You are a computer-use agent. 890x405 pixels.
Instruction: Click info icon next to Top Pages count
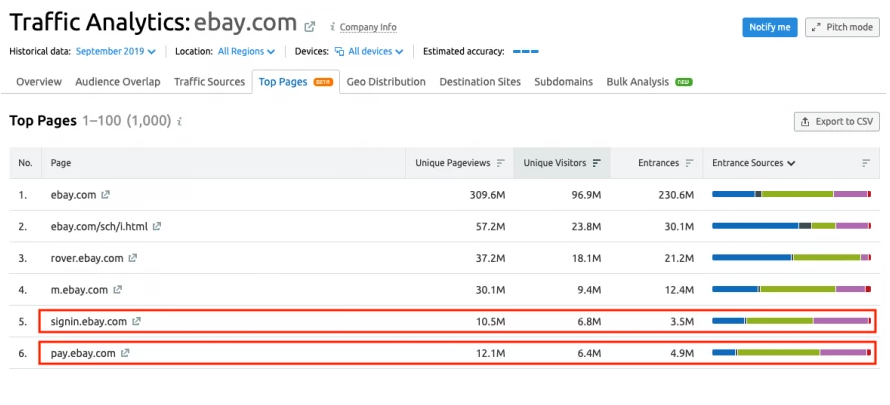(179, 122)
